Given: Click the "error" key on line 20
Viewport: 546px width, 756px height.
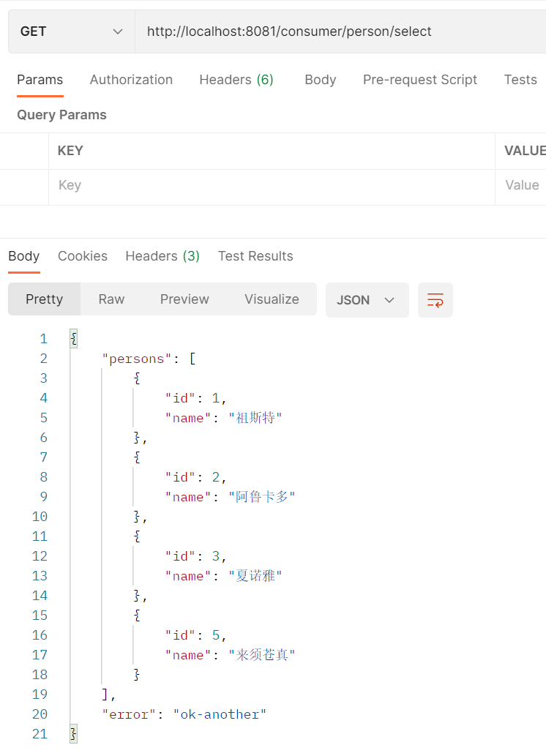Looking at the screenshot, I should coord(129,714).
